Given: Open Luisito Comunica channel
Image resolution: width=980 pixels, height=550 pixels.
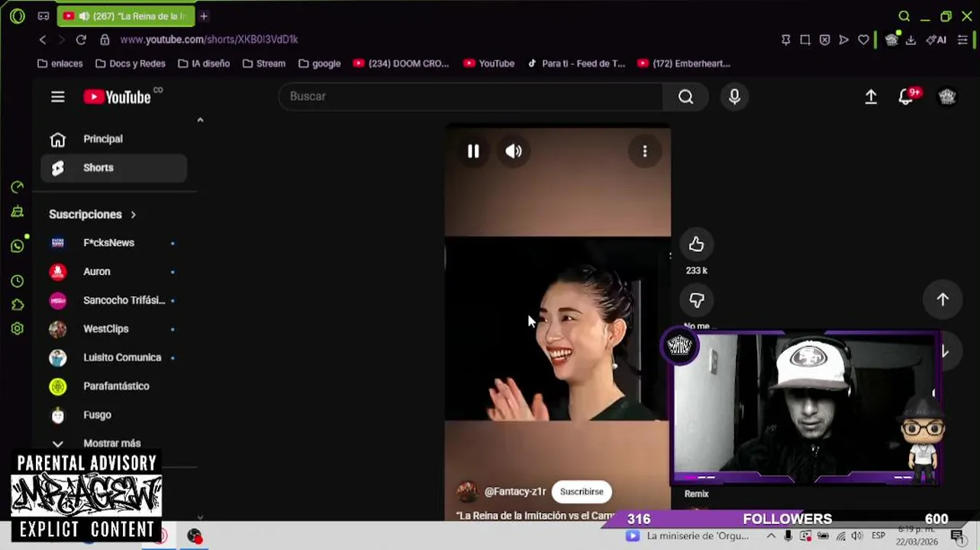Looking at the screenshot, I should 114,357.
